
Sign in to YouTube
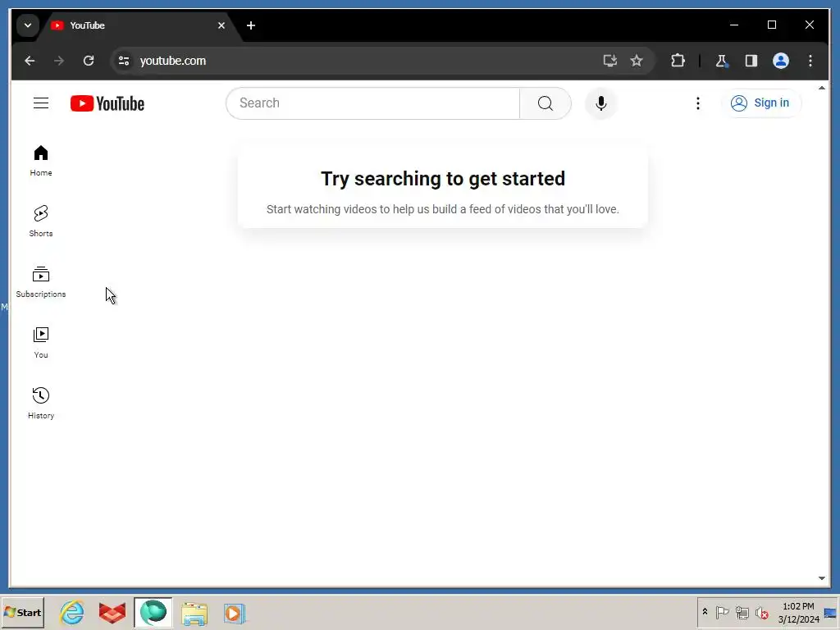tap(760, 103)
